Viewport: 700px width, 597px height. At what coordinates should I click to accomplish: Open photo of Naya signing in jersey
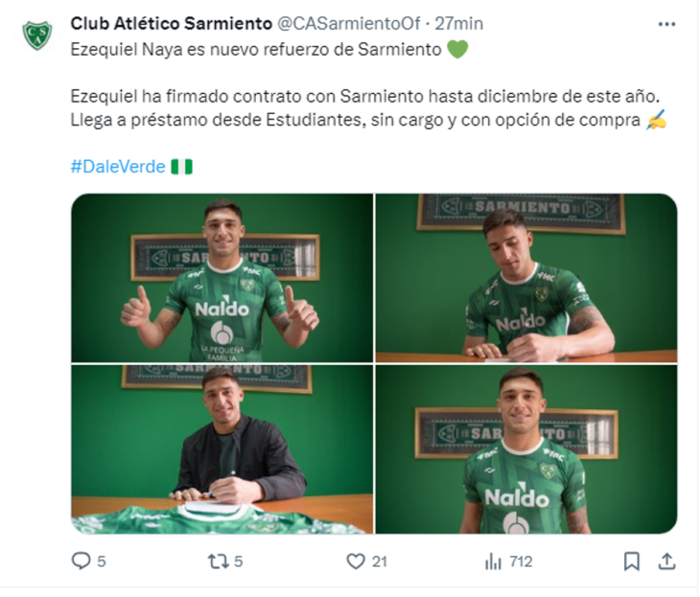(x=526, y=278)
